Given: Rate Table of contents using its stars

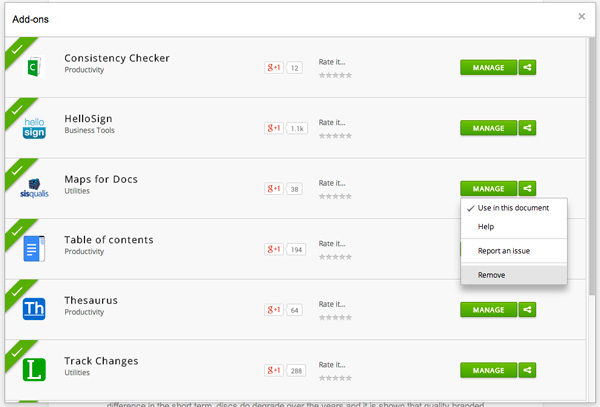Looking at the screenshot, I should pos(335,257).
